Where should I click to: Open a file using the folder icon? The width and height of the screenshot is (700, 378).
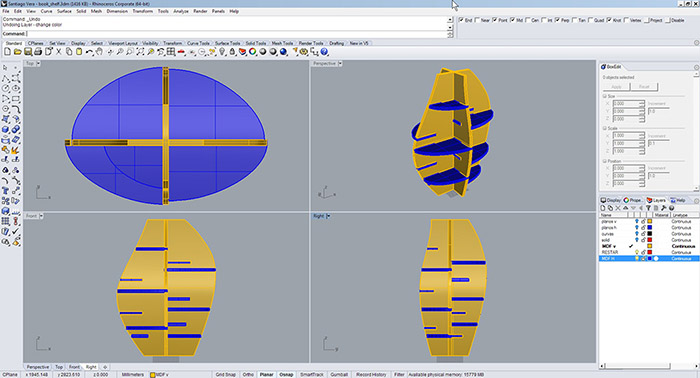(x=17, y=52)
